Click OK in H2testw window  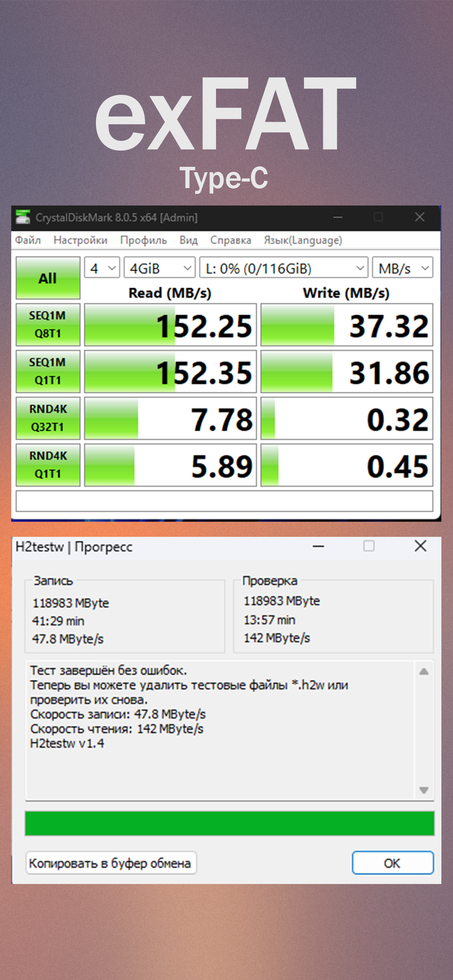pos(393,863)
